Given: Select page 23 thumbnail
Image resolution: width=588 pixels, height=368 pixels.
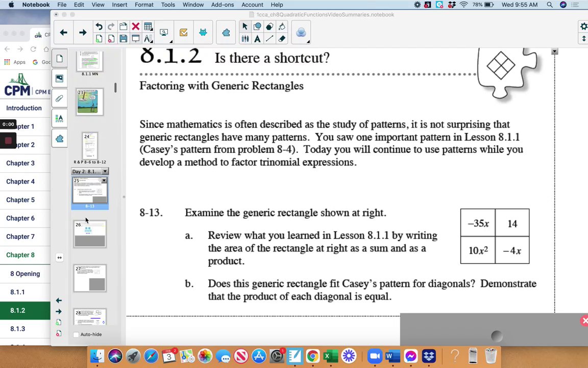Looking at the screenshot, I should 90,102.
